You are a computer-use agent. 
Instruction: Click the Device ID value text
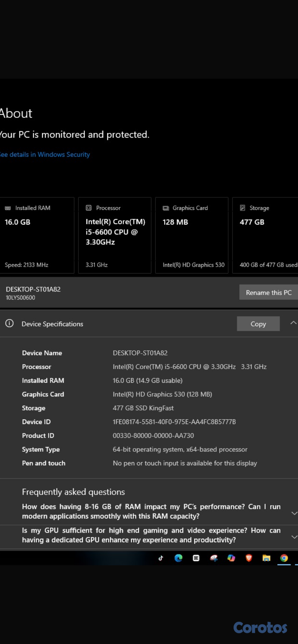pyautogui.click(x=174, y=422)
